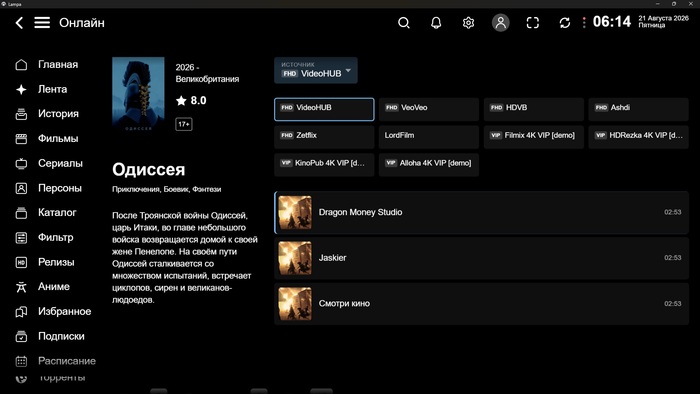Click the Подписки icon
This screenshot has height=394, width=700.
click(21, 336)
